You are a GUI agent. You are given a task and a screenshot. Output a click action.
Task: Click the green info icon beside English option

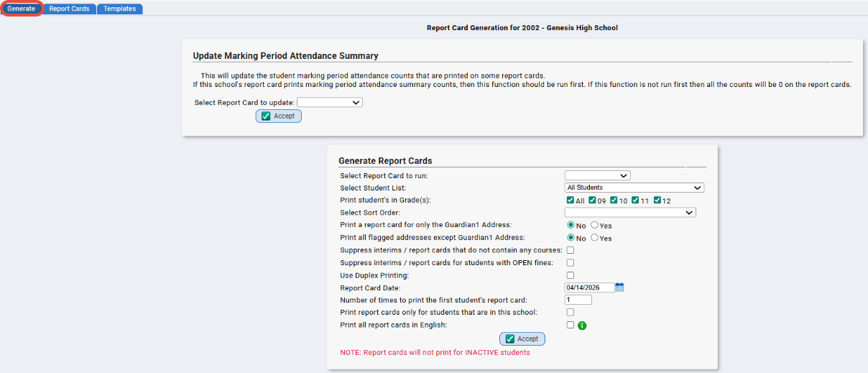click(582, 326)
